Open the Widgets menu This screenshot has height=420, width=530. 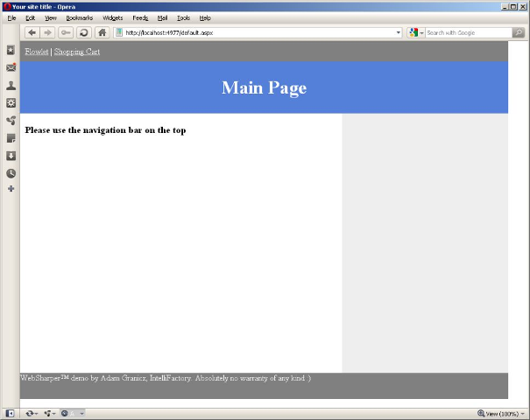coord(112,17)
